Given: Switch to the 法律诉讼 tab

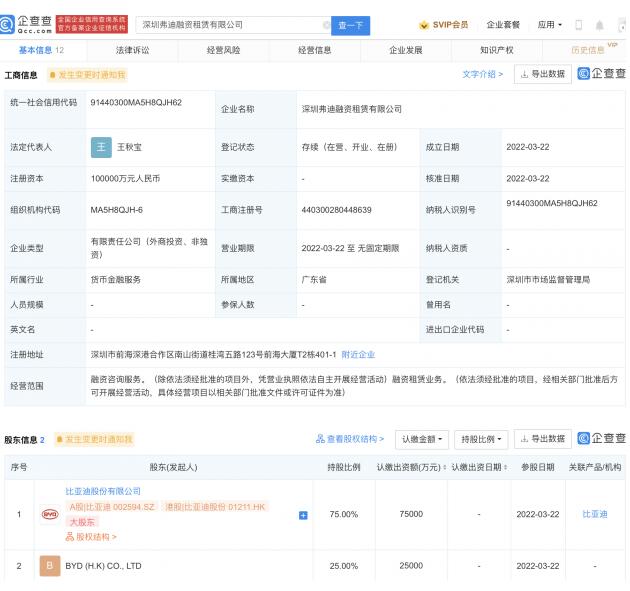Looking at the screenshot, I should (x=132, y=50).
